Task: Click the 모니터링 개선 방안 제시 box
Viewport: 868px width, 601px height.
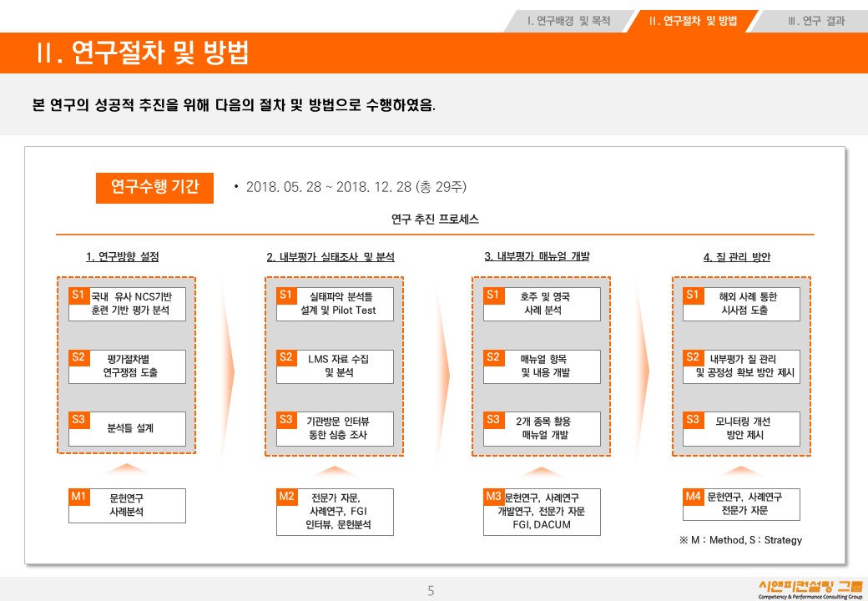Action: pyautogui.click(x=741, y=429)
